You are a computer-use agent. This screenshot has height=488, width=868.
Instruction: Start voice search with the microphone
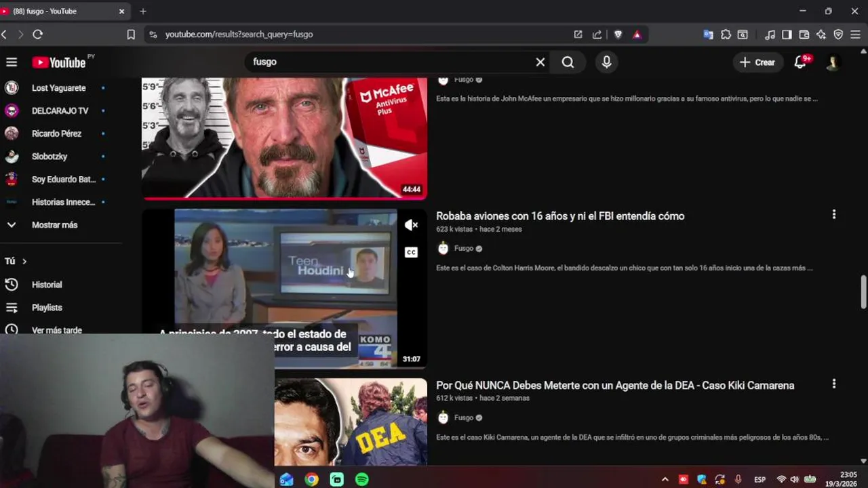point(606,62)
